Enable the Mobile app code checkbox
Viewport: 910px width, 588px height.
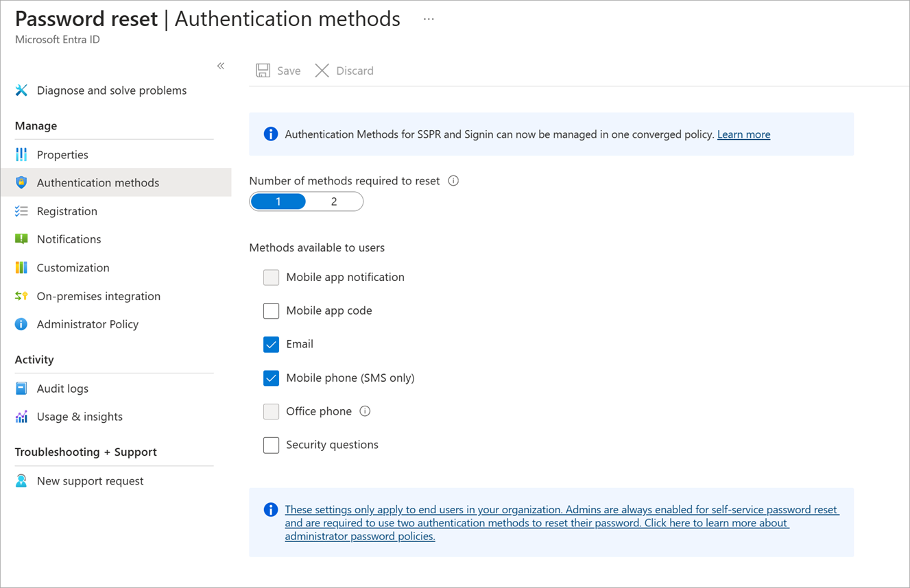click(x=271, y=311)
